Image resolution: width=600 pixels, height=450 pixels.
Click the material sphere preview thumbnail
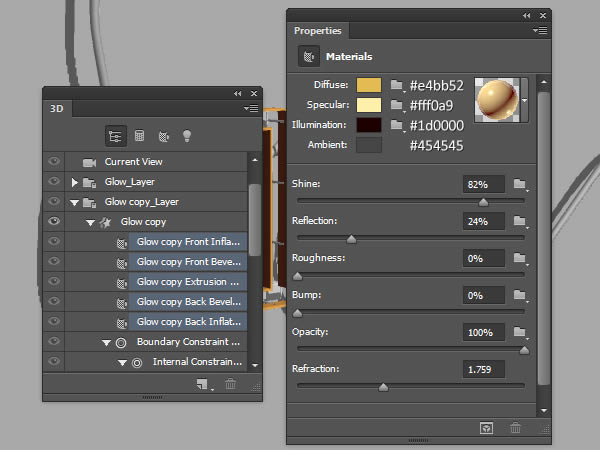click(497, 100)
